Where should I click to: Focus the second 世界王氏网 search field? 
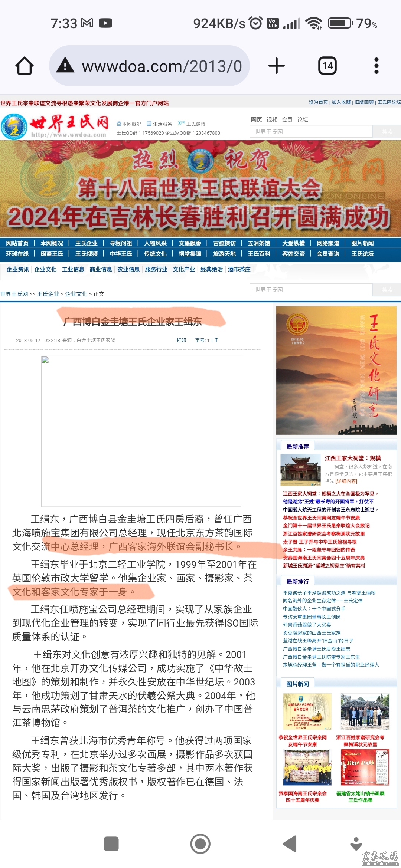[x=311, y=290]
